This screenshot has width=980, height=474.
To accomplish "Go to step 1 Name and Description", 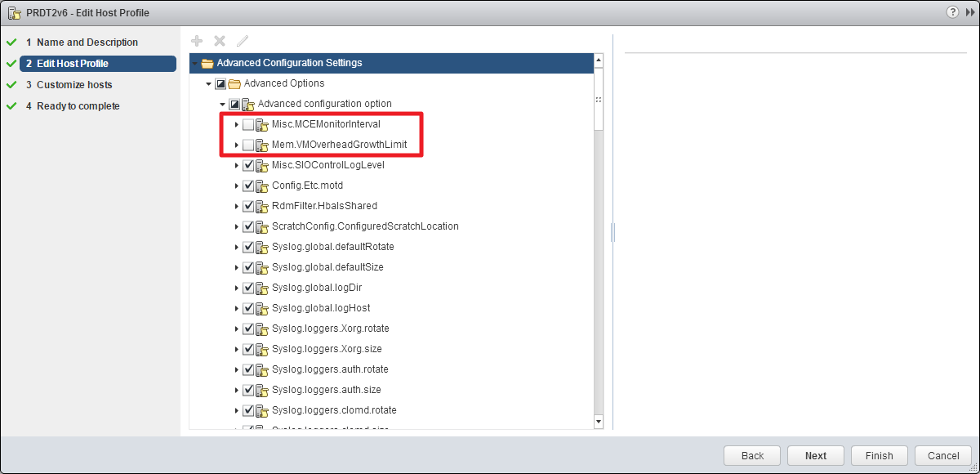I will click(x=87, y=42).
